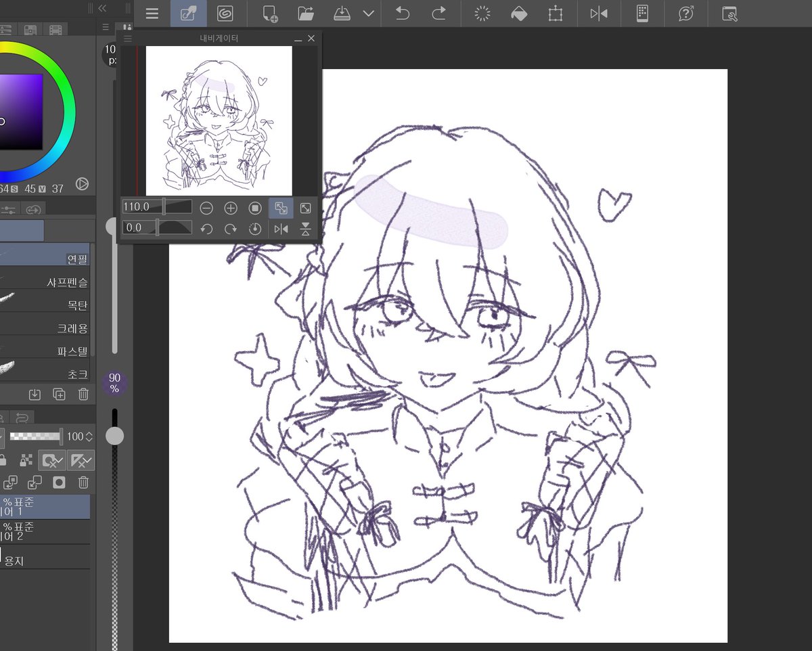Flip canvas horizontally from top toolbar

(x=599, y=14)
